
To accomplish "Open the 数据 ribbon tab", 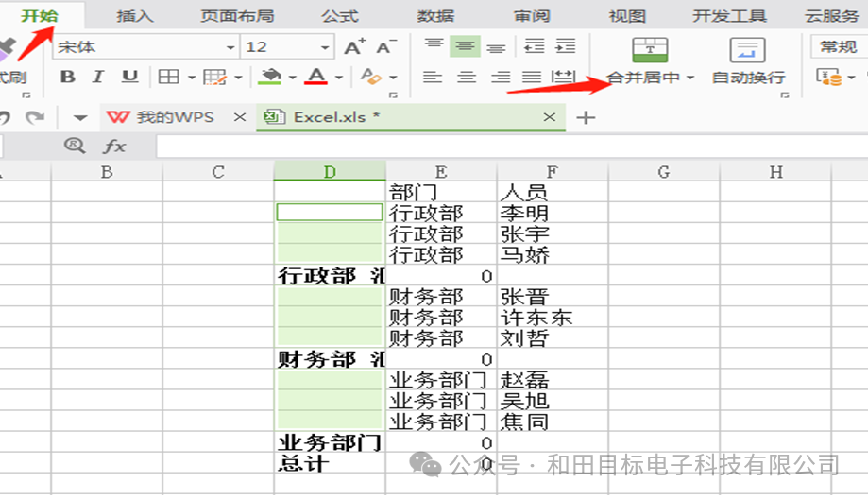I will tap(435, 15).
